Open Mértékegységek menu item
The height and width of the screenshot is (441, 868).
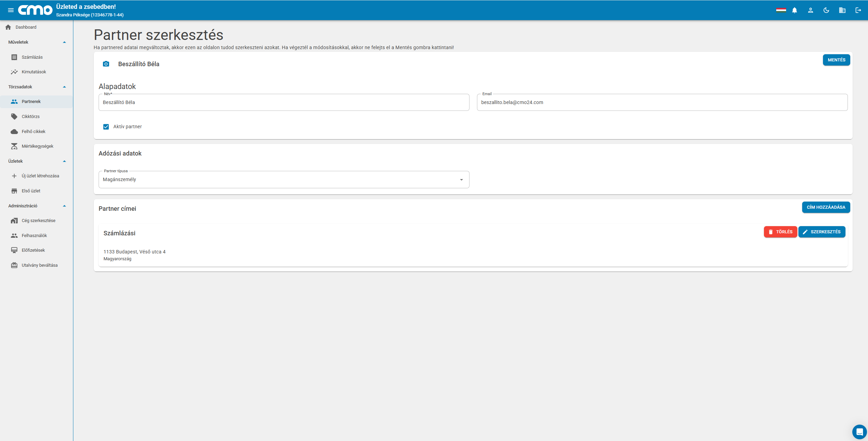[x=38, y=146]
